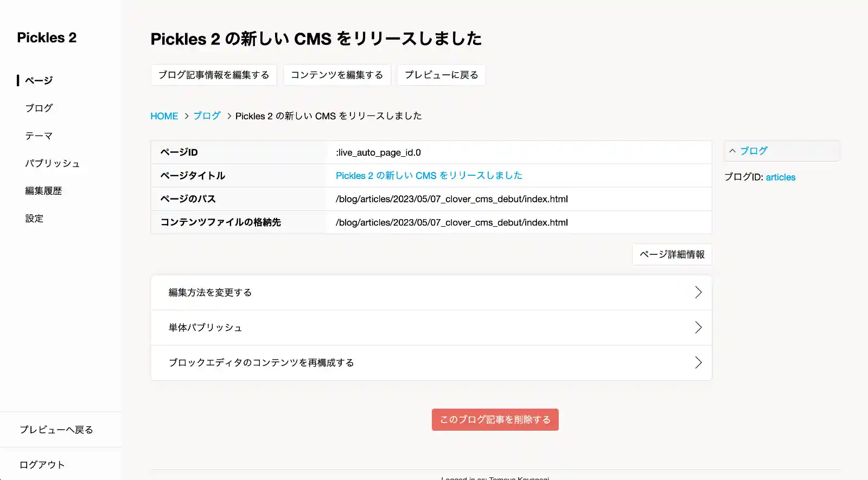The width and height of the screenshot is (868, 480).
Task: Click the プレビューに戻る button
Action: (x=442, y=75)
